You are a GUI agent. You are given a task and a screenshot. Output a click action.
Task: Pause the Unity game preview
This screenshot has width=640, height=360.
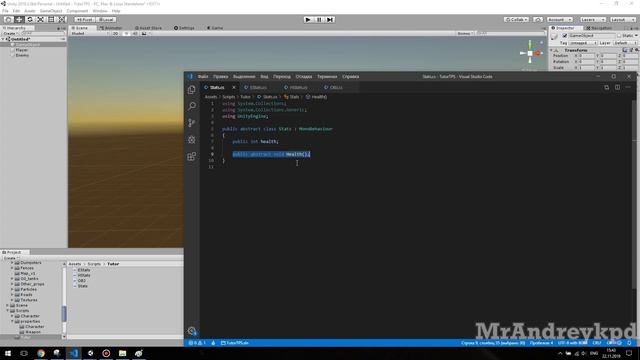(319, 20)
